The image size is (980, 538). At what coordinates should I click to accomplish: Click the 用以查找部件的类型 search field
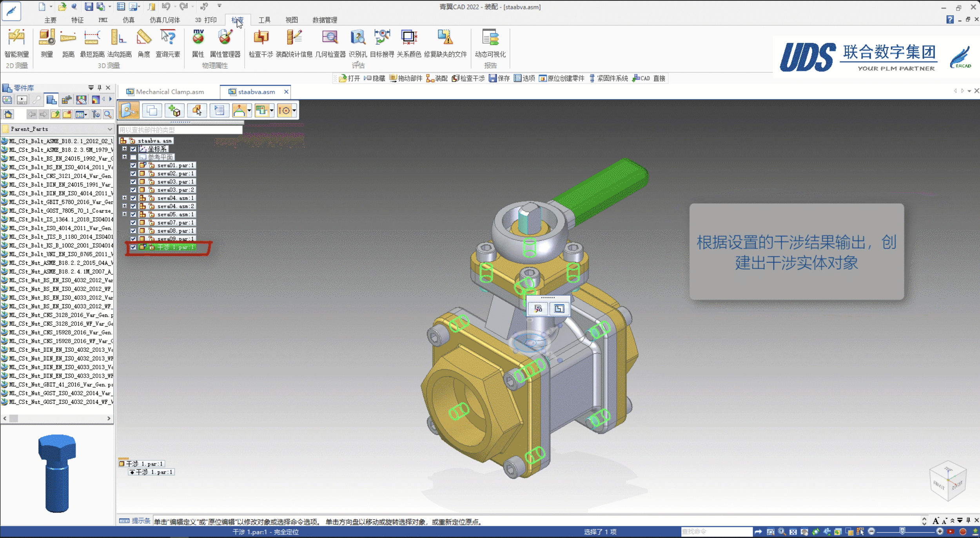point(180,130)
